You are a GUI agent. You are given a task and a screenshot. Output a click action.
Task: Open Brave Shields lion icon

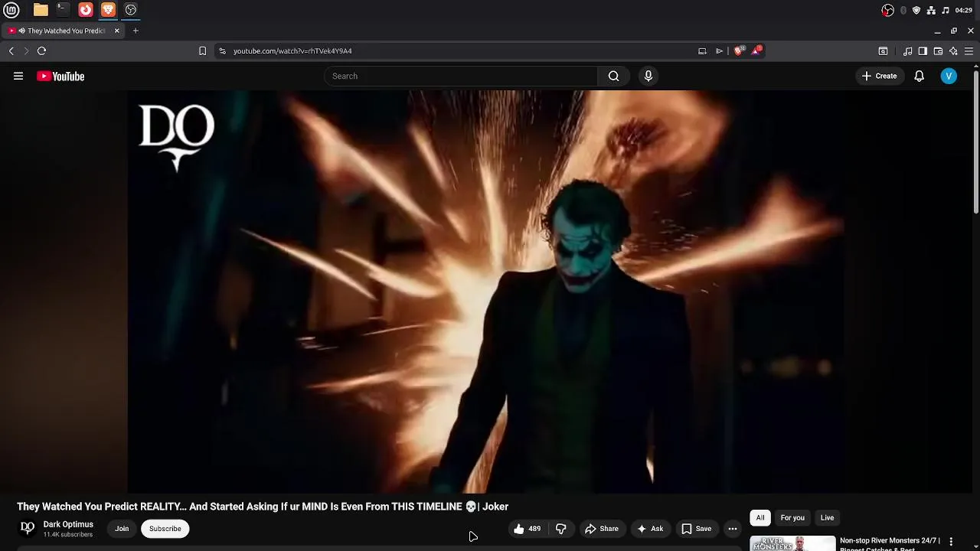(x=738, y=51)
